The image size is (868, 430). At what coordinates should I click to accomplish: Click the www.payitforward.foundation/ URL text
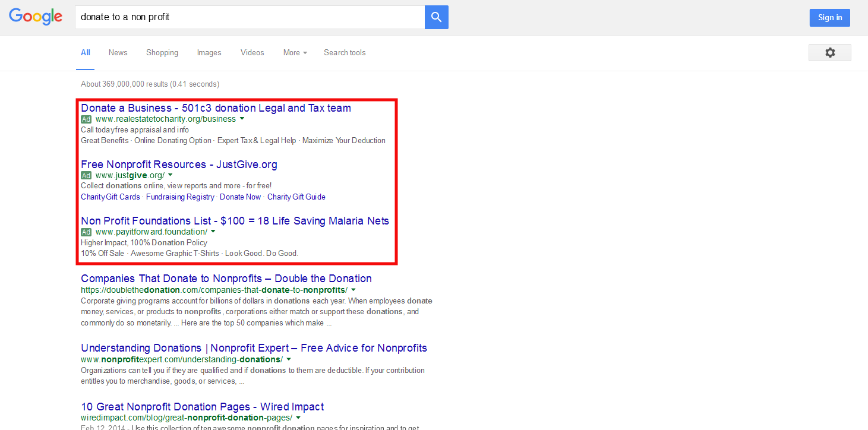[x=151, y=232]
